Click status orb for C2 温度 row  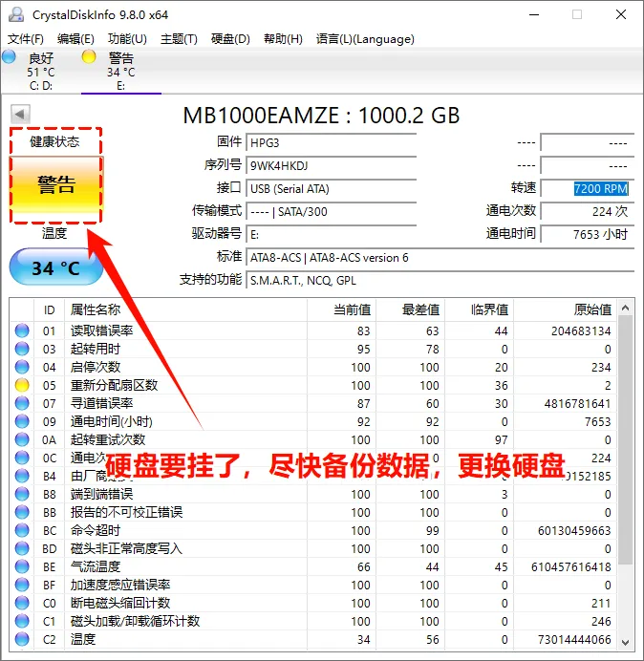click(x=22, y=639)
